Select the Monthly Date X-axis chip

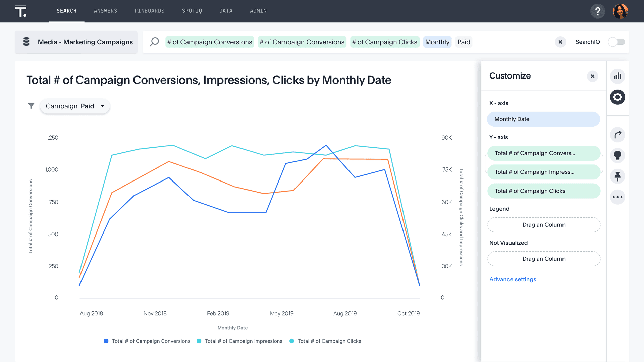tap(543, 119)
